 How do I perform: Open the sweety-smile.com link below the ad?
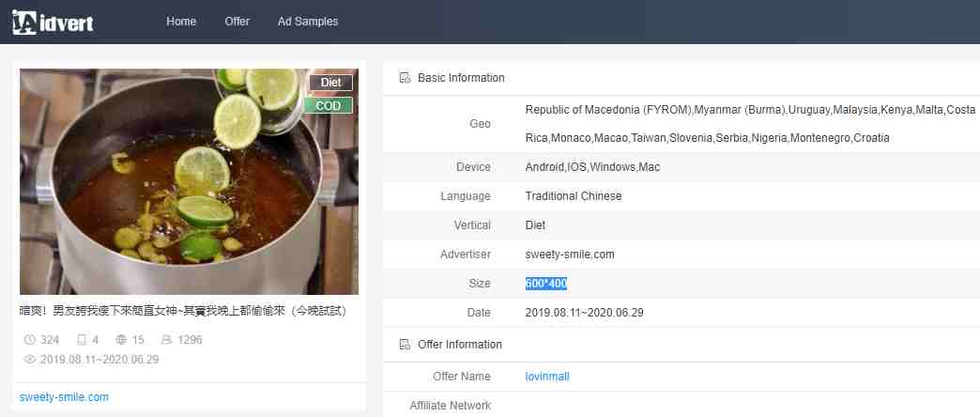pos(64,397)
